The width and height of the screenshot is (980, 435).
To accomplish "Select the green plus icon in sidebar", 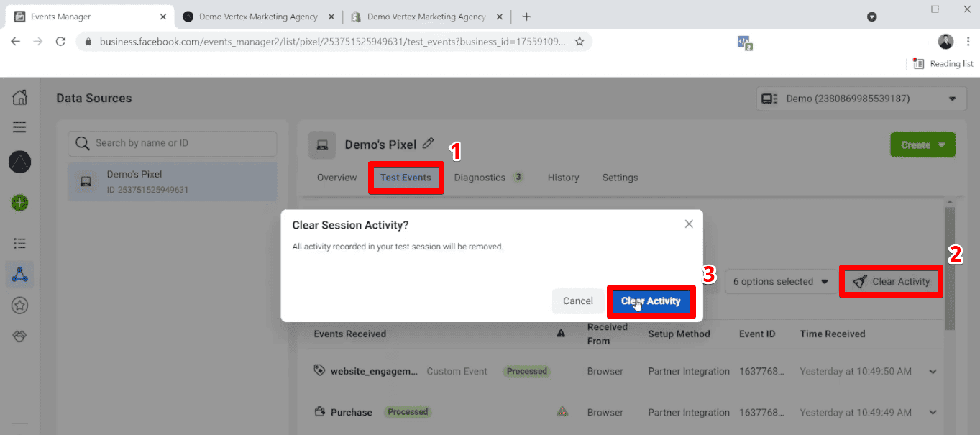I will click(19, 203).
